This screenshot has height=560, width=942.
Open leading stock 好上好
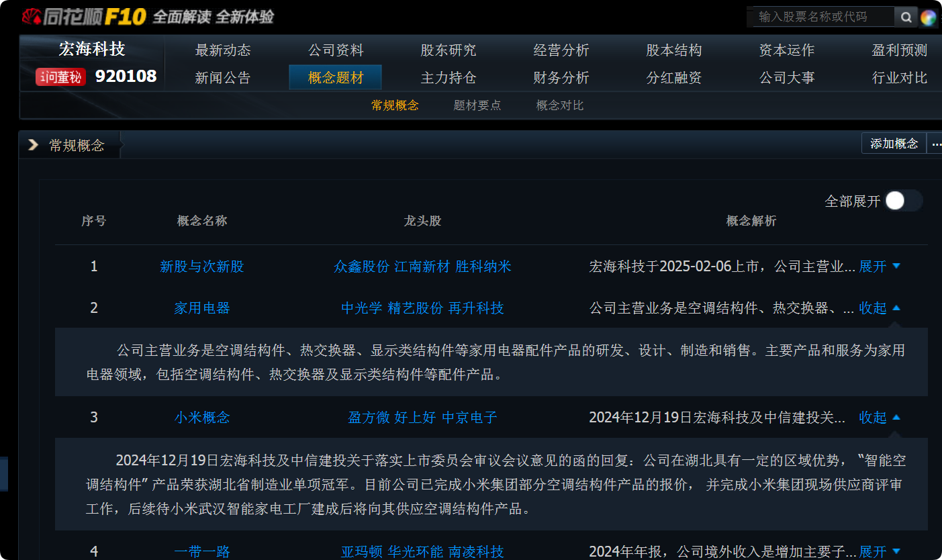(x=416, y=418)
